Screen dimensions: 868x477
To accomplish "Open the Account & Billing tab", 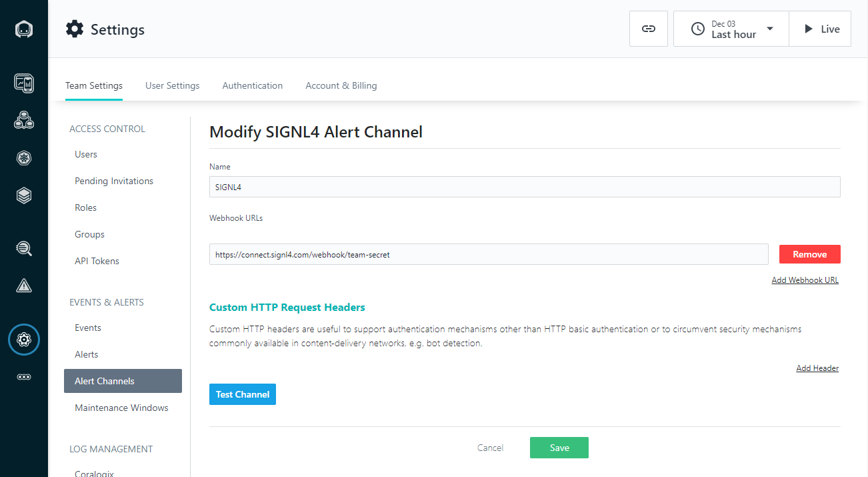I will [341, 85].
